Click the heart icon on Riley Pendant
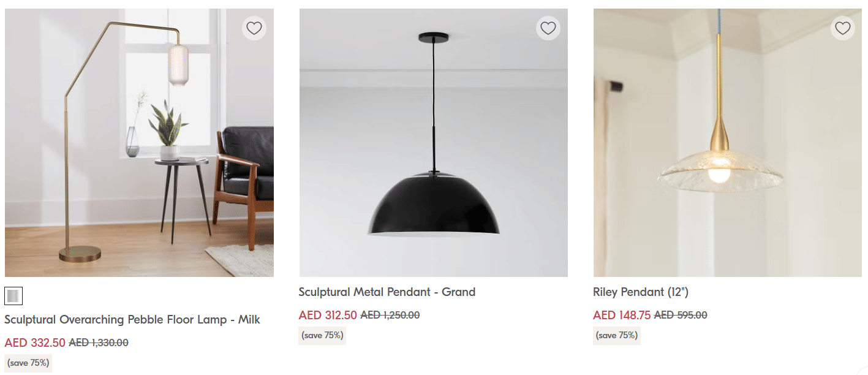 click(x=843, y=28)
